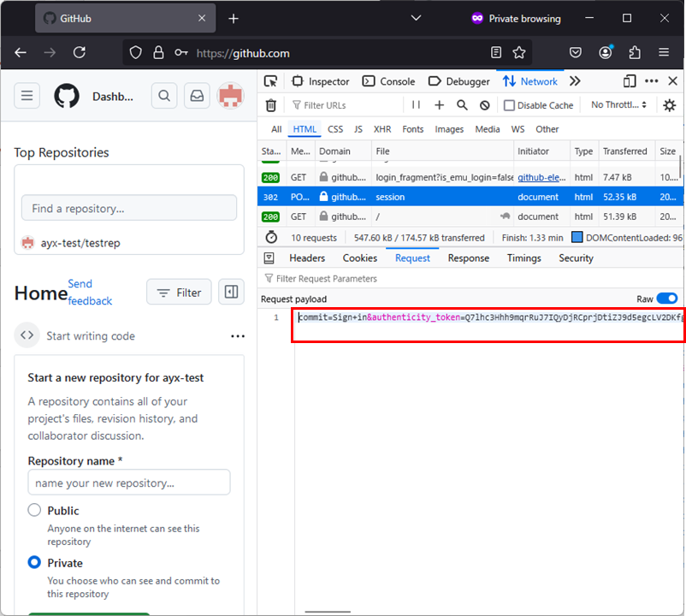Filter network requests by Images
Viewport: 686px width, 616px height.
coord(449,129)
